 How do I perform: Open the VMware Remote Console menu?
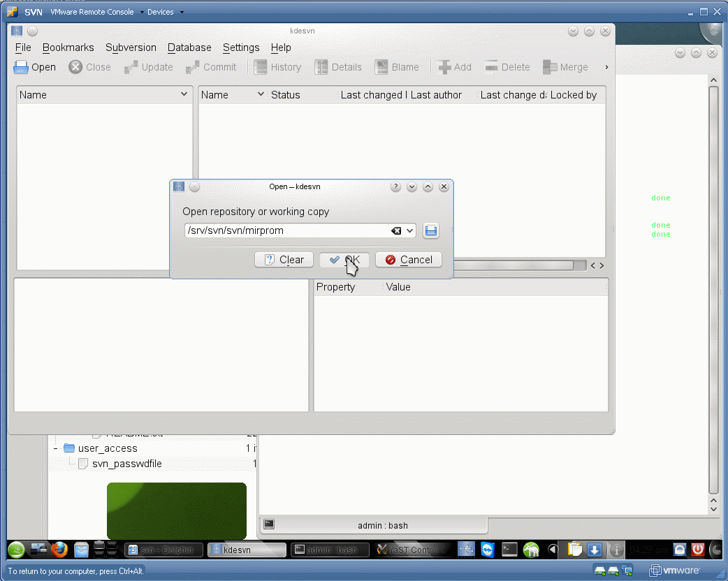click(x=97, y=12)
